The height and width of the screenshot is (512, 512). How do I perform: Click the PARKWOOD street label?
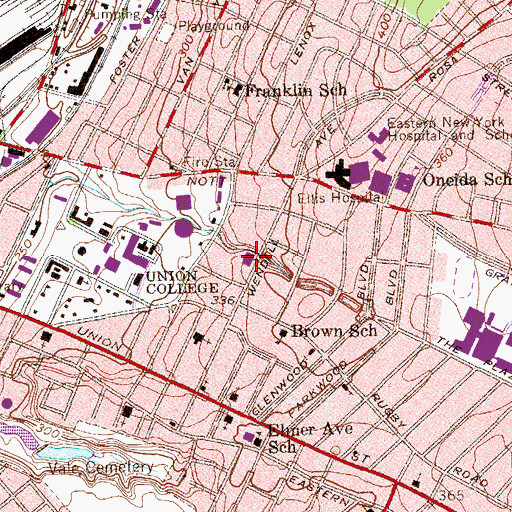(x=318, y=388)
